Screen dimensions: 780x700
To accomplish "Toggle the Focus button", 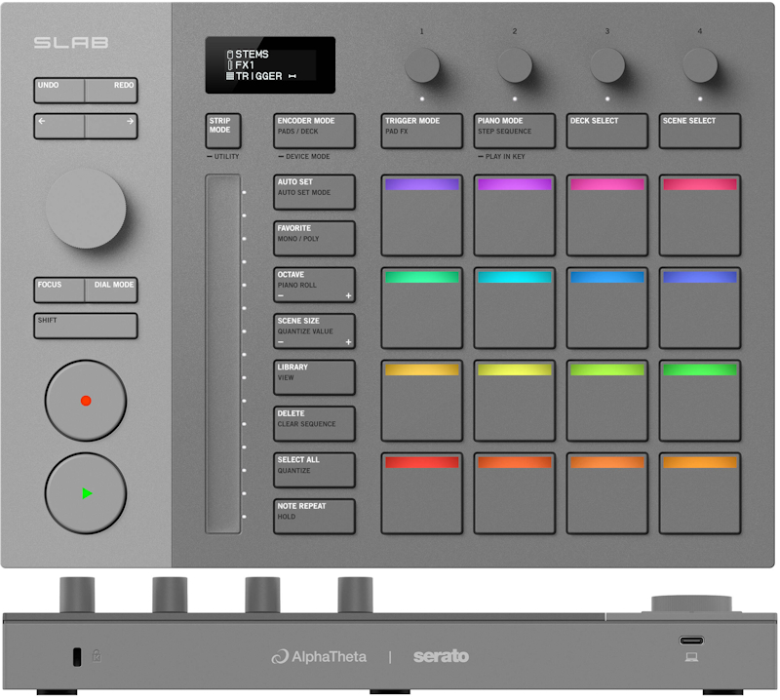I will coord(59,290).
